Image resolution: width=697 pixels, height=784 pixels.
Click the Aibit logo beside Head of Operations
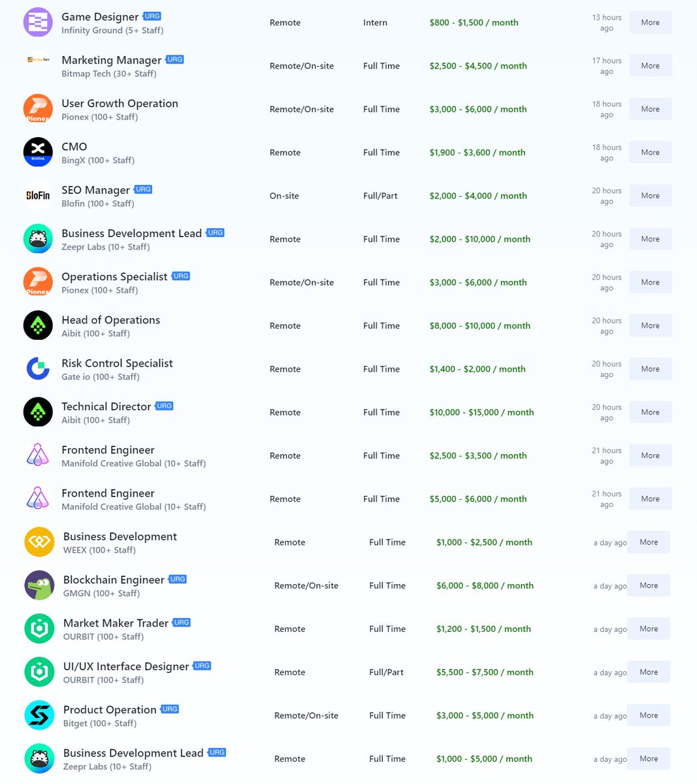pos(38,325)
